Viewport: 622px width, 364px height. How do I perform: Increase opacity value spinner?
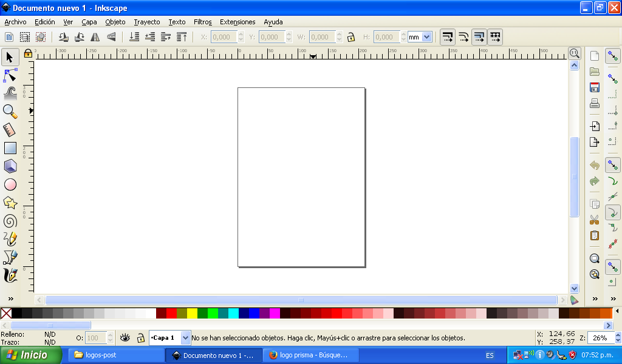(x=111, y=335)
